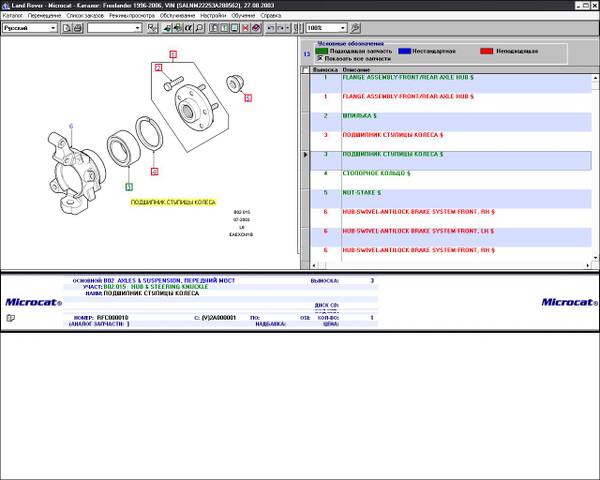Tick the checkbox in parts list header
This screenshot has width=600, height=480.
tap(305, 70)
